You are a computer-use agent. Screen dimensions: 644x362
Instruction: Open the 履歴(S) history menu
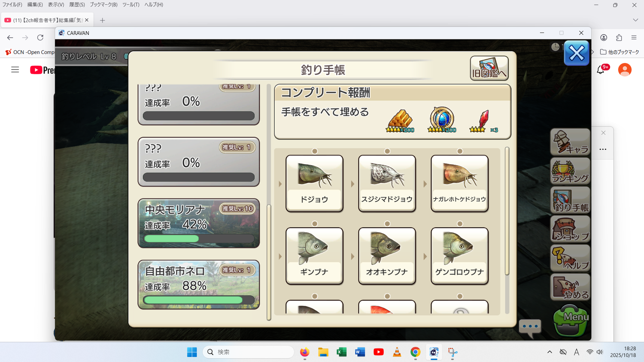coord(77,5)
